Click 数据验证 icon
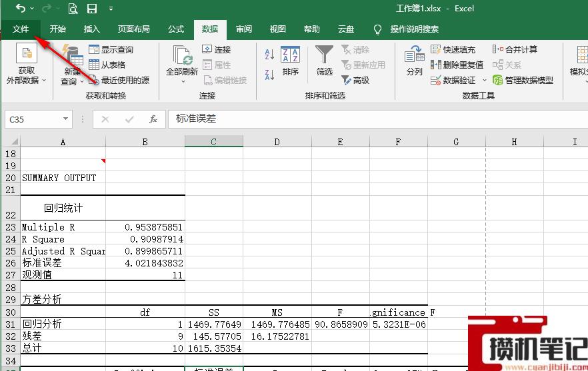The height and width of the screenshot is (371, 588). (435, 80)
